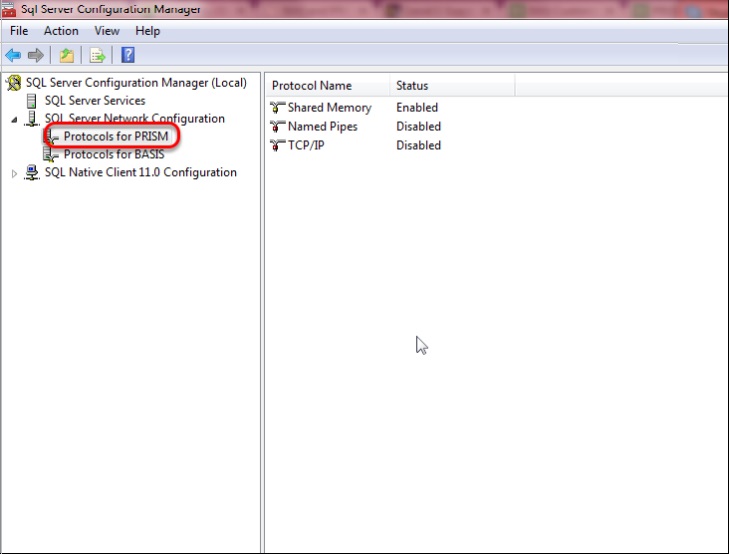The height and width of the screenshot is (554, 729).
Task: Open the File menu
Action: point(19,31)
